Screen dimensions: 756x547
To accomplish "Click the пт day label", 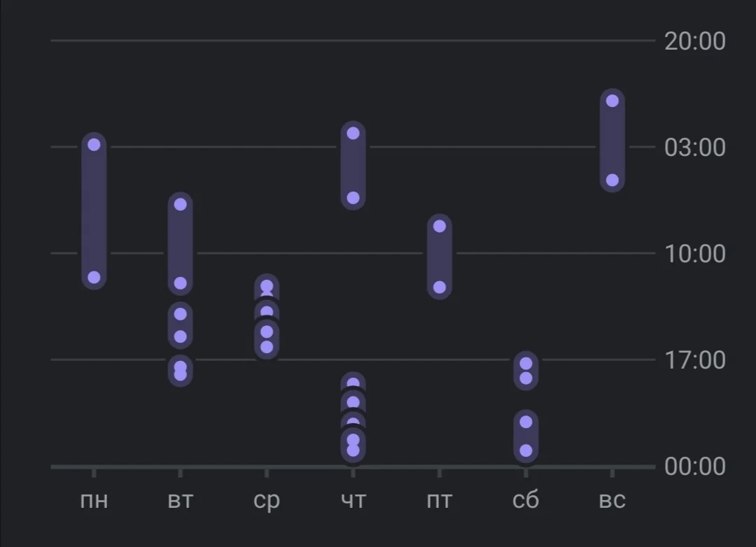I will [440, 501].
